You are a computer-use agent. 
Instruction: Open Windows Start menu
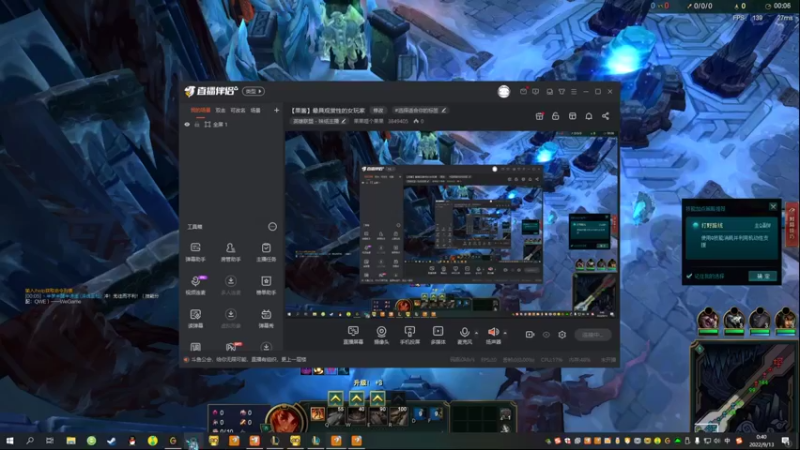(10, 441)
